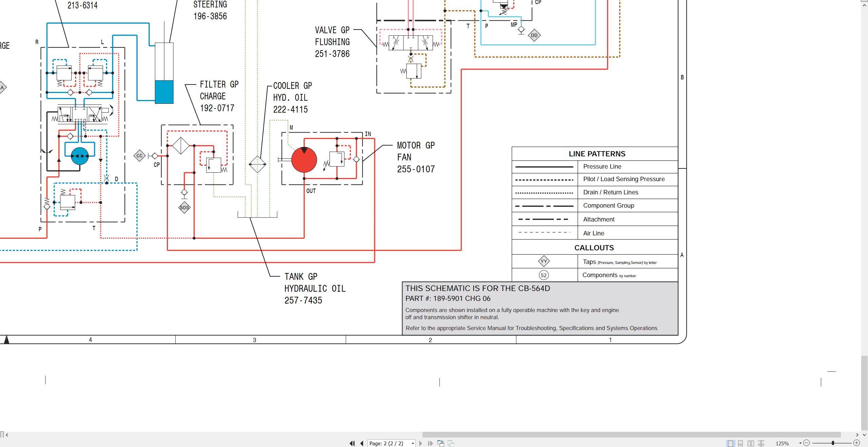This screenshot has height=447, width=868.
Task: Click the 'STEERING 196-3856' label
Action: (x=210, y=10)
